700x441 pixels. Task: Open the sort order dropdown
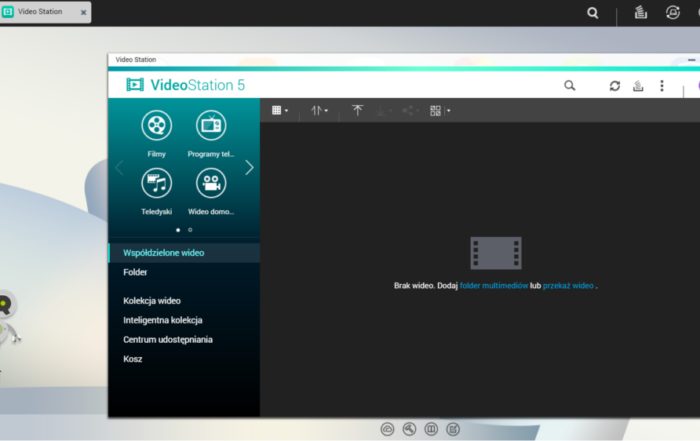[x=319, y=111]
